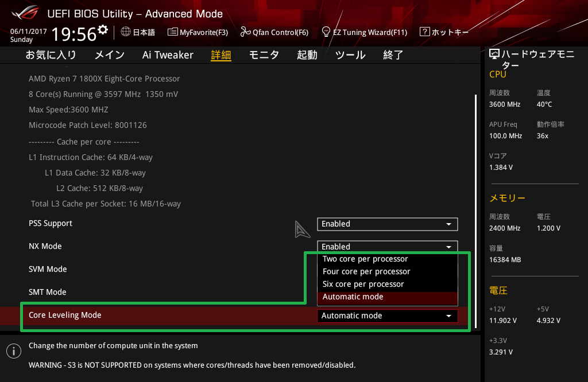Select the PSS Support setting label
588x382 pixels.
[x=51, y=224]
